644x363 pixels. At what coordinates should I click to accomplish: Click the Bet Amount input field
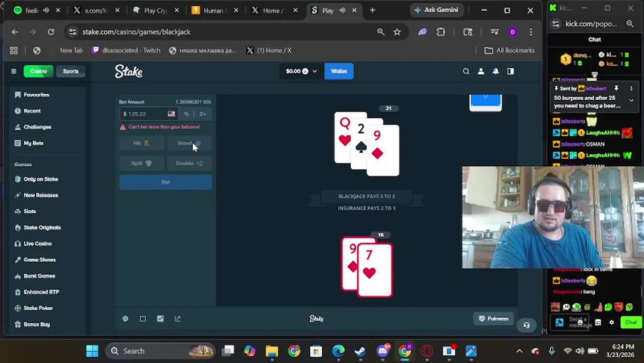coord(149,114)
